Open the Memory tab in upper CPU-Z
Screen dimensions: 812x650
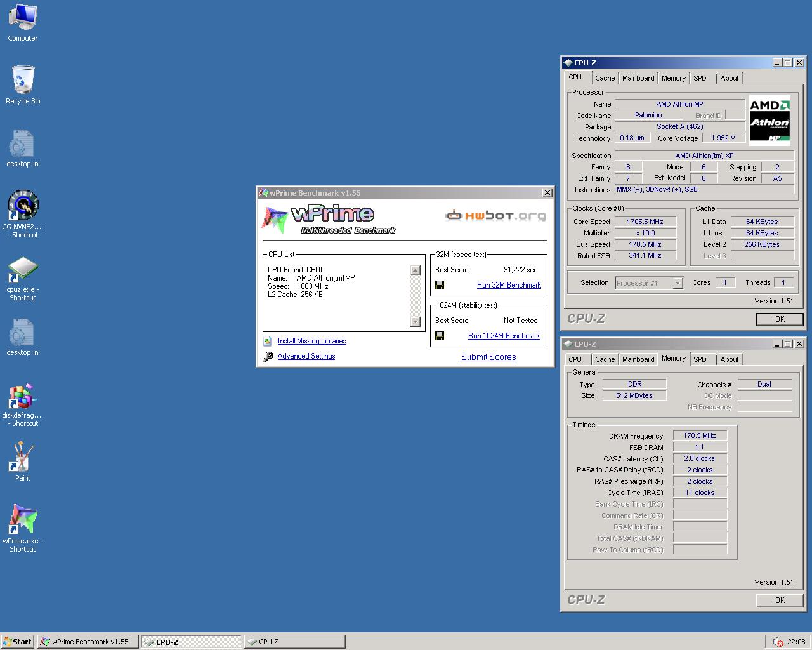[673, 78]
